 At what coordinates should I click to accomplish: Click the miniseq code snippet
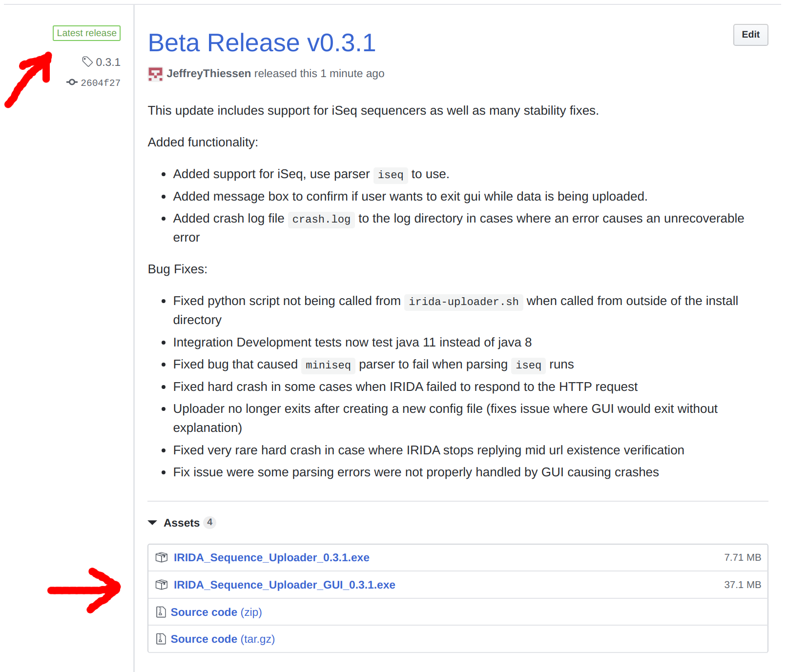point(328,365)
